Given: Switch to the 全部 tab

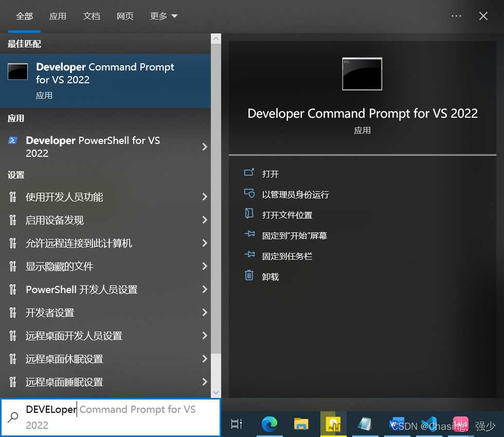Looking at the screenshot, I should [x=25, y=16].
